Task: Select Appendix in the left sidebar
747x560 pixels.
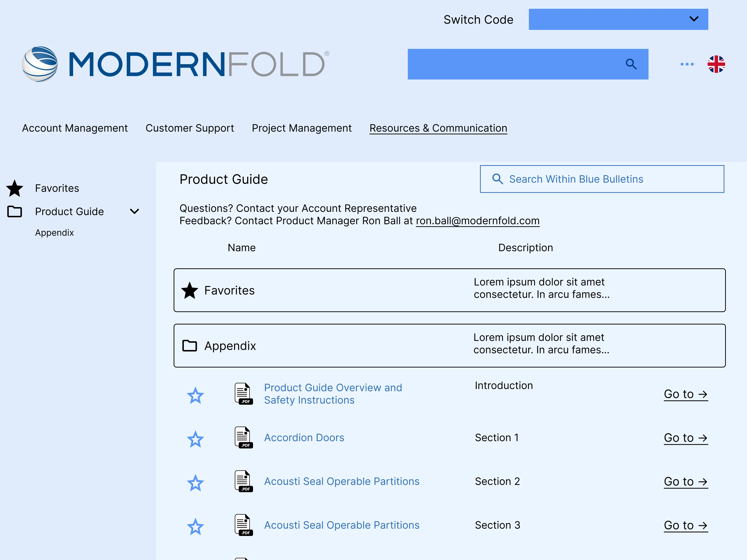Action: click(54, 233)
